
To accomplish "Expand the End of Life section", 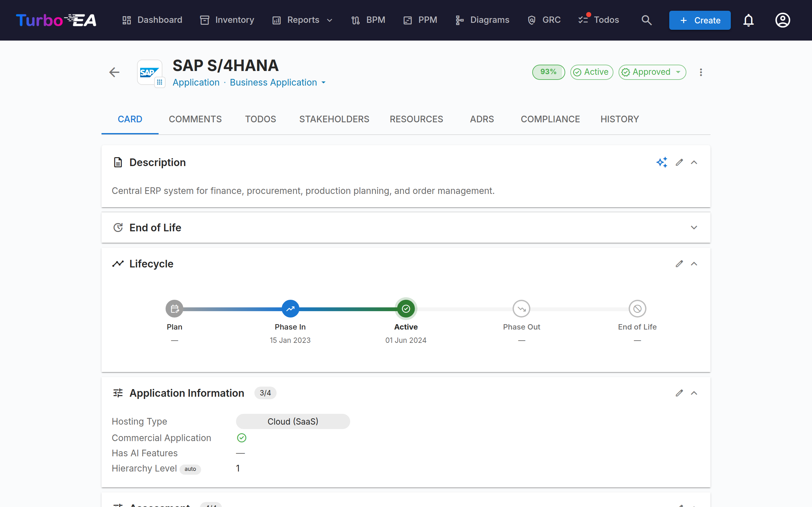I will (x=694, y=228).
